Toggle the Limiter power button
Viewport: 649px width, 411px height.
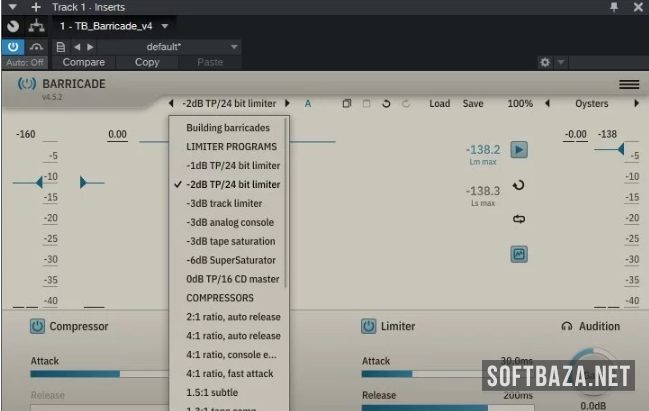[368, 326]
